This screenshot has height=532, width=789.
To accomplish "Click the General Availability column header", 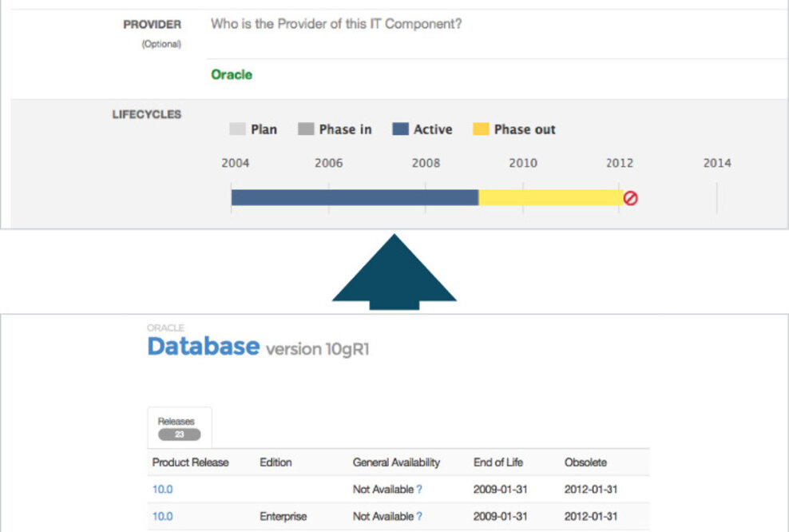I will [x=396, y=463].
